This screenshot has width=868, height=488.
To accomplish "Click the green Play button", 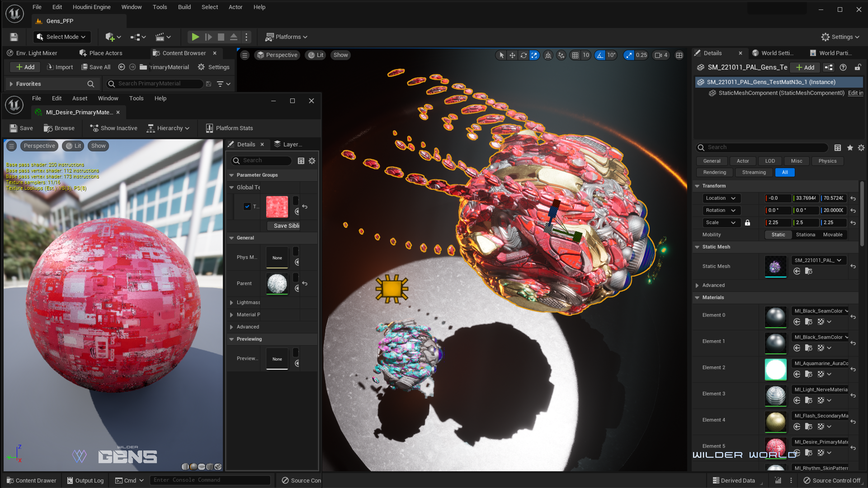I will (195, 37).
